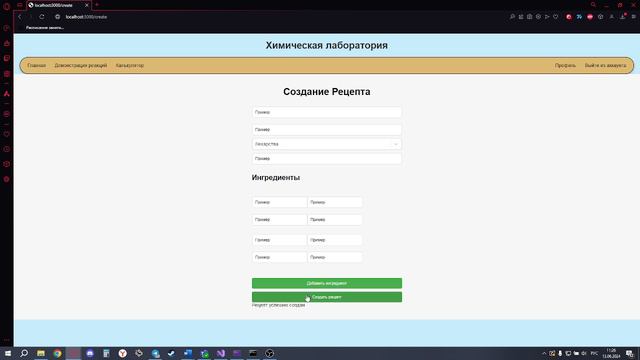640x360 pixels.
Task: Launch Google Chrome from the taskbar
Action: click(58, 353)
